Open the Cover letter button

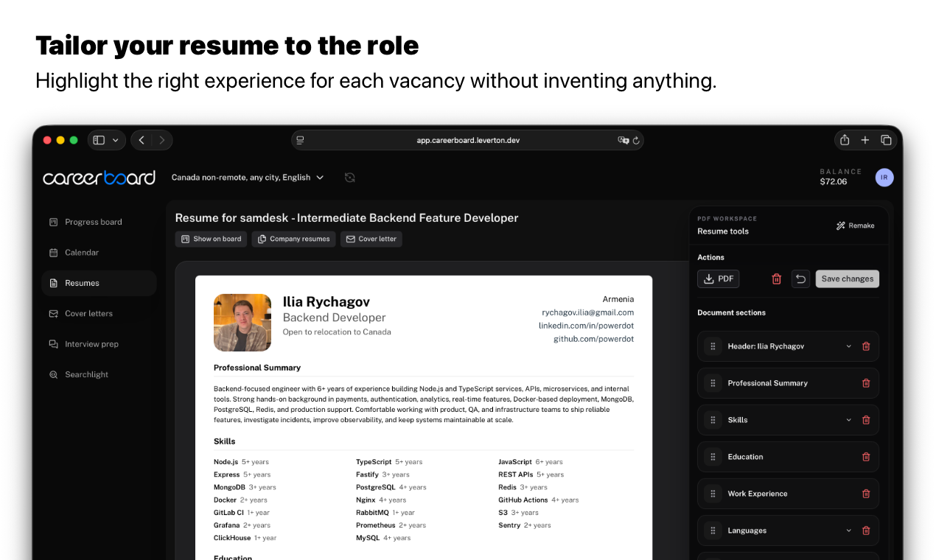pyautogui.click(x=371, y=239)
